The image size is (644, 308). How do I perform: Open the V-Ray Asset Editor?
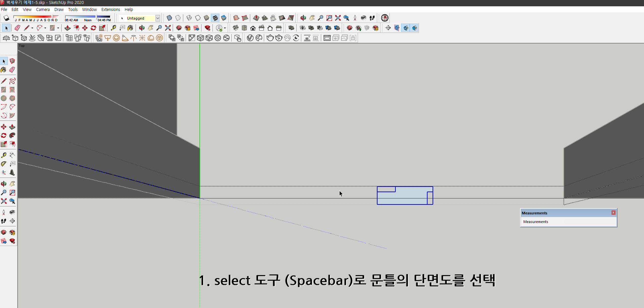(x=259, y=38)
